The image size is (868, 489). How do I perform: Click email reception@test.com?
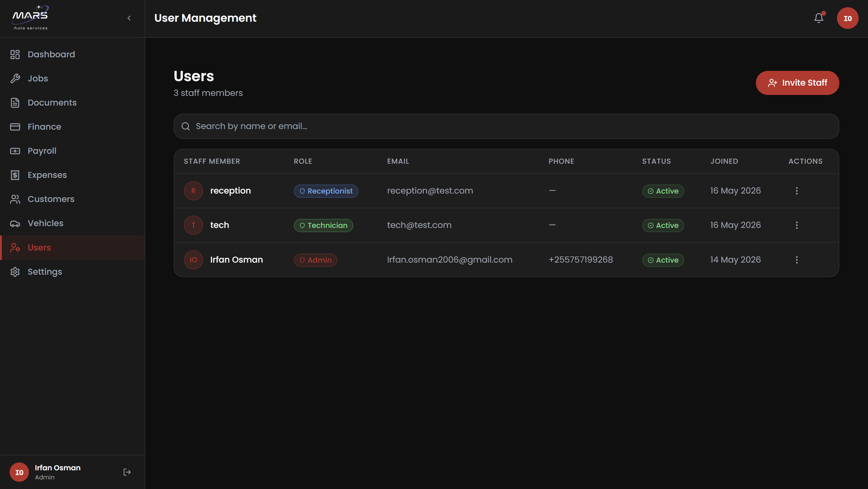coord(430,191)
